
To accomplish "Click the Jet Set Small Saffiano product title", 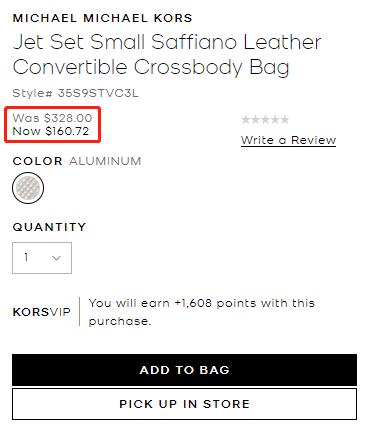I will click(x=167, y=54).
